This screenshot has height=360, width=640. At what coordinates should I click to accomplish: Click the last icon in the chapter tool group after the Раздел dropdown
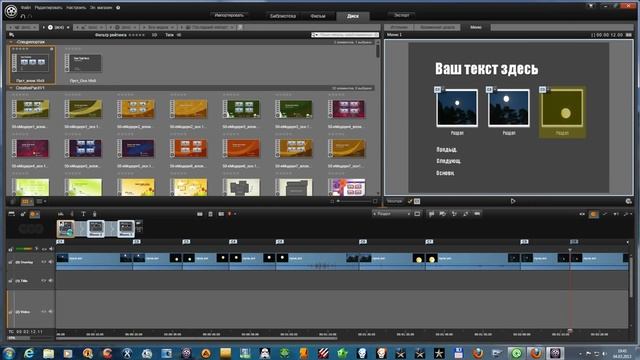(x=477, y=214)
